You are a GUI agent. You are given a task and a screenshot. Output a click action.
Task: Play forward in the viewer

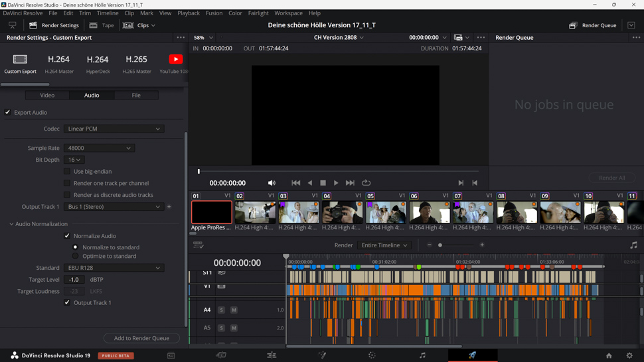pyautogui.click(x=336, y=183)
